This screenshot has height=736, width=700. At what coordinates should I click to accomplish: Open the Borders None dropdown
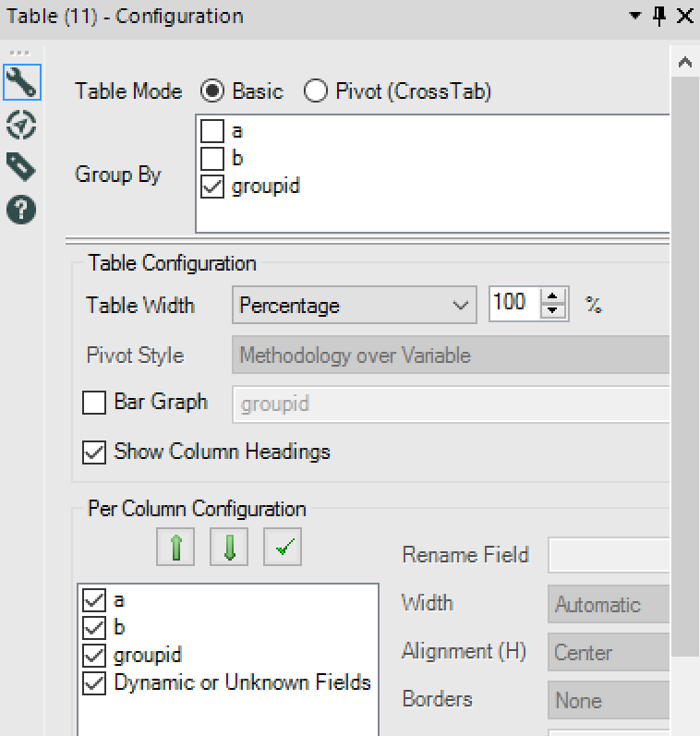(x=609, y=700)
